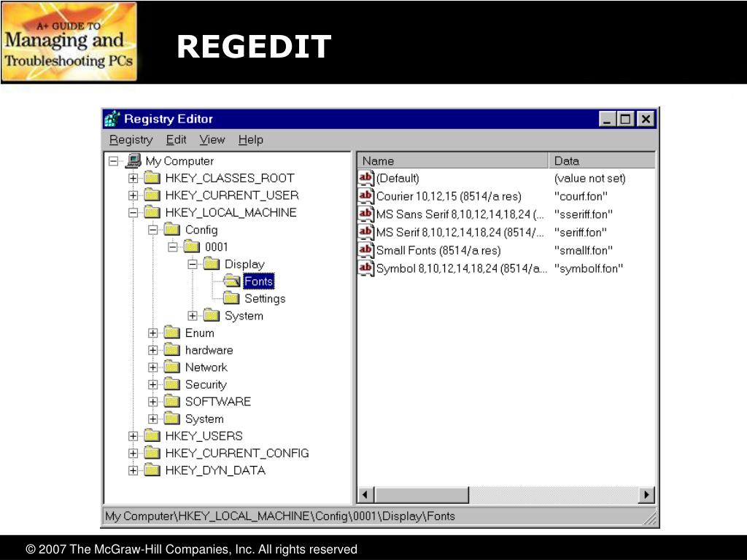The height and width of the screenshot is (560, 747).
Task: Open the Registry menu
Action: click(131, 140)
